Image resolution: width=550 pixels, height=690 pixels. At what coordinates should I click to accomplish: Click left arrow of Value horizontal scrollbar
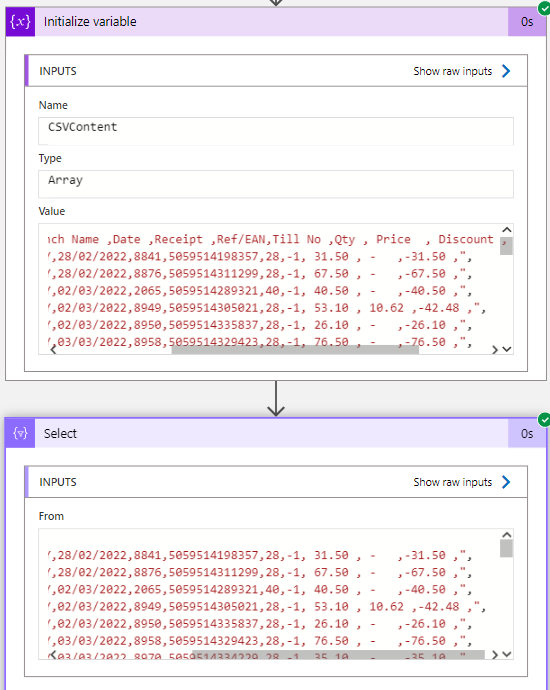(x=53, y=349)
